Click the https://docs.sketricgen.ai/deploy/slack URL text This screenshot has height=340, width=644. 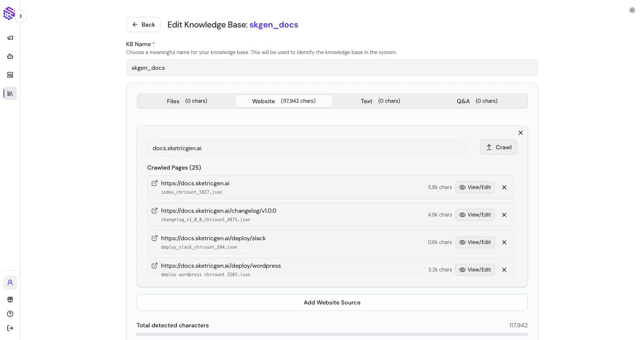click(213, 238)
